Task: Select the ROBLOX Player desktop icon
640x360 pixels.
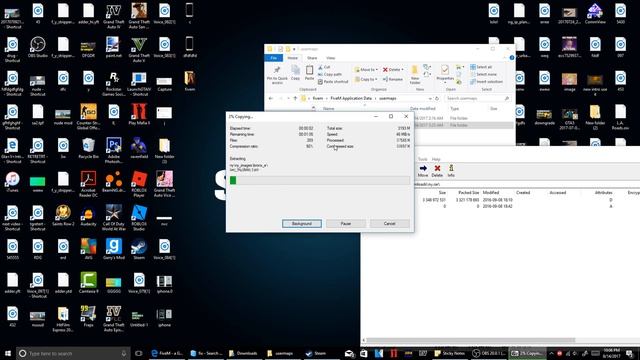Action: pos(139,184)
